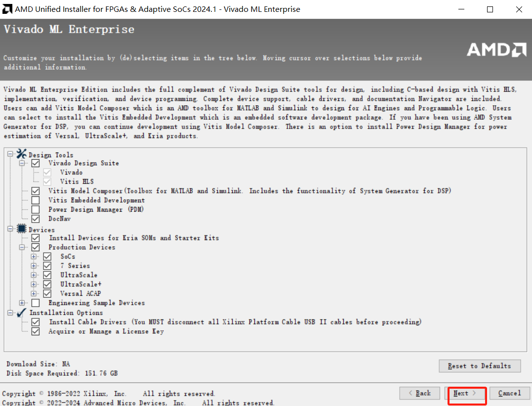
Task: Enable Vitis Embedded Development checkbox
Action: tap(36, 200)
